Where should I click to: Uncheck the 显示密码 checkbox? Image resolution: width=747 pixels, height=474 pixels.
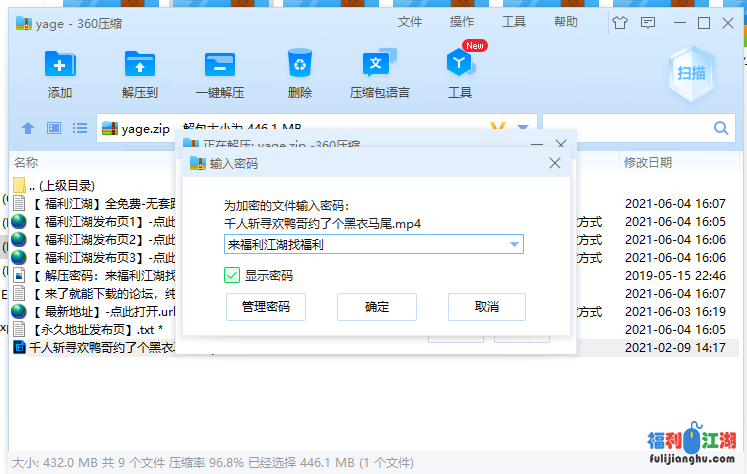point(232,275)
